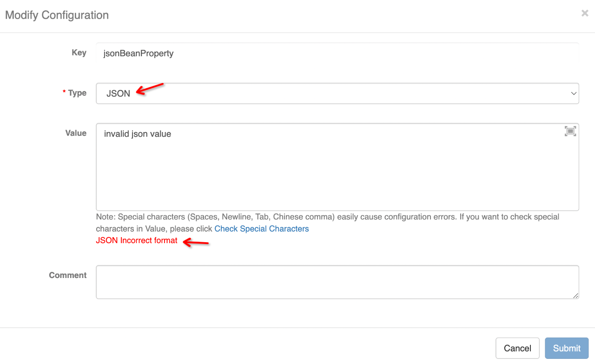Open the Check Special Characters link
The width and height of the screenshot is (595, 364).
tap(262, 229)
